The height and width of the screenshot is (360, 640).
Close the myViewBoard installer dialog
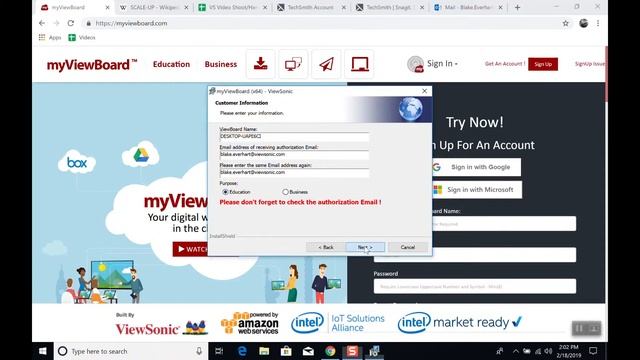424,91
